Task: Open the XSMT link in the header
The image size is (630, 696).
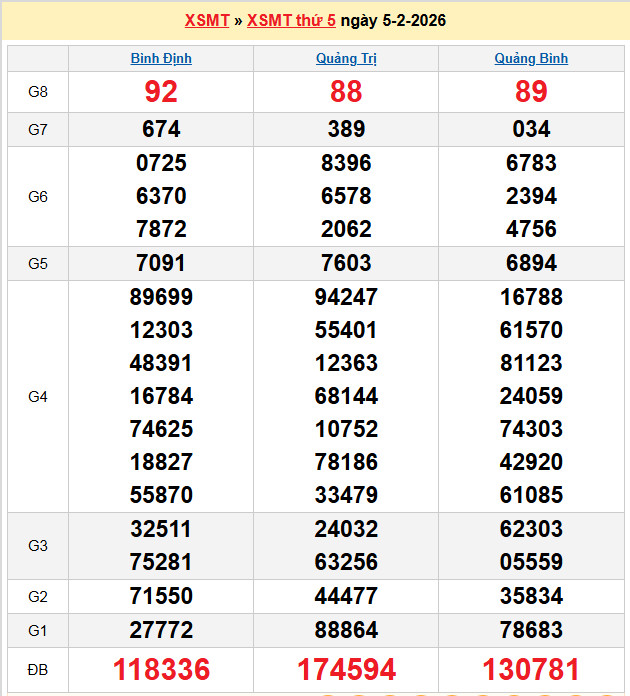Action: pyautogui.click(x=207, y=20)
